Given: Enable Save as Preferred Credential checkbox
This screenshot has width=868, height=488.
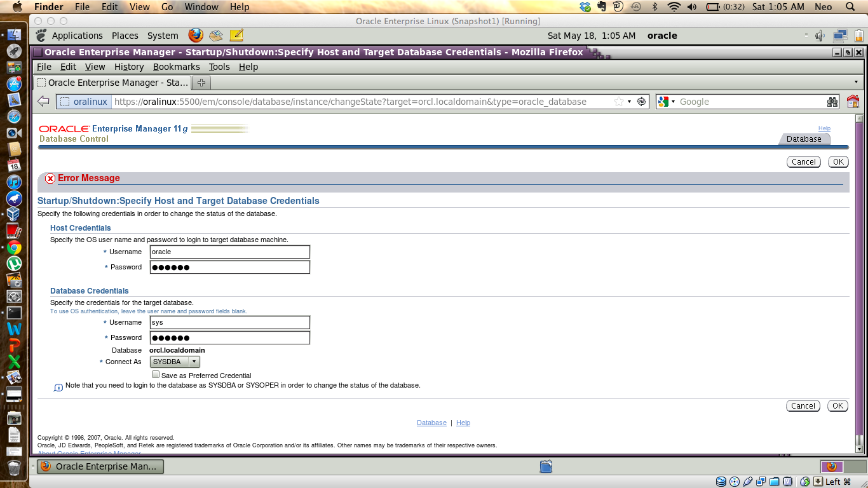Looking at the screenshot, I should tap(156, 375).
